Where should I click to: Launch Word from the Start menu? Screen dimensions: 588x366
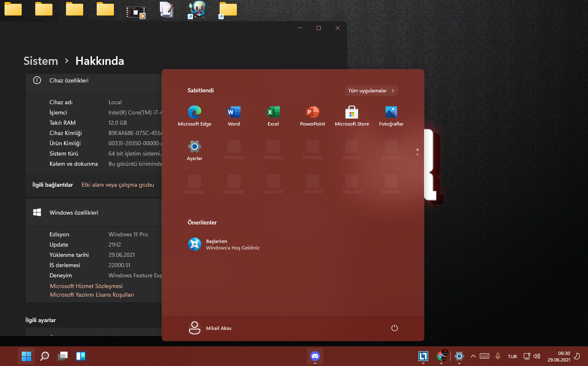234,116
